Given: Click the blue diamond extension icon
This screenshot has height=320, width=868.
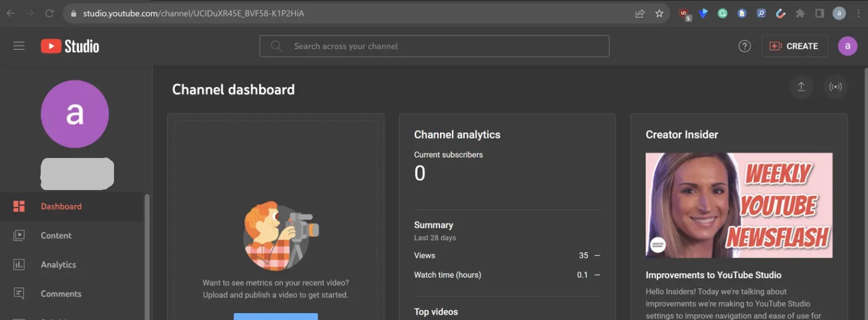Looking at the screenshot, I should pyautogui.click(x=704, y=13).
